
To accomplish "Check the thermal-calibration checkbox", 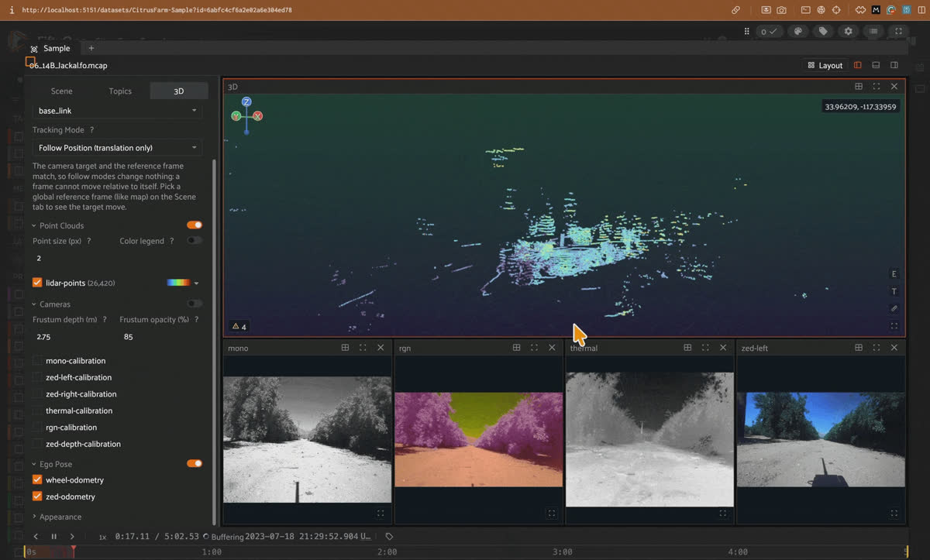I will click(x=38, y=411).
